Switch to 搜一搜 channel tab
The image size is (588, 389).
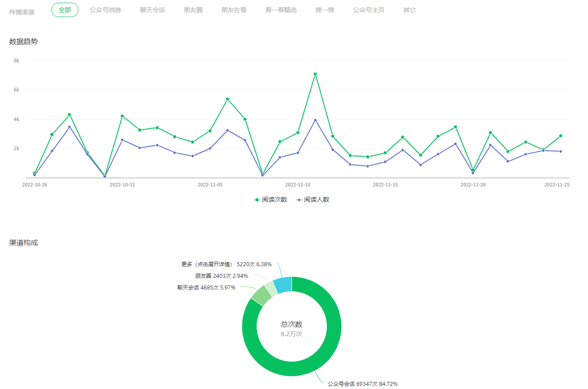(x=325, y=10)
